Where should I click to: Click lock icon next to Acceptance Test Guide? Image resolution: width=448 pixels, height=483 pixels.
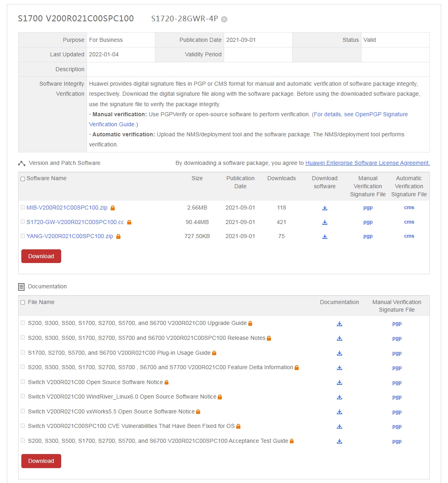pyautogui.click(x=292, y=441)
